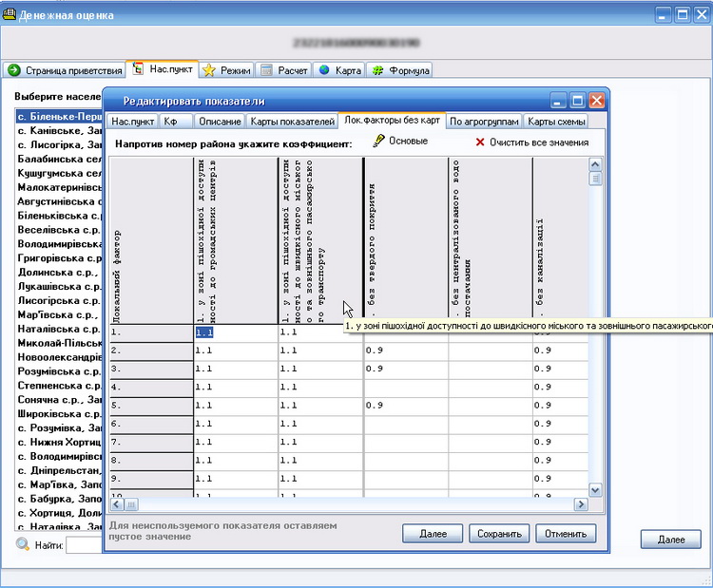The image size is (713, 588).
Task: Click the без твердого покриття column header
Action: tap(406, 240)
